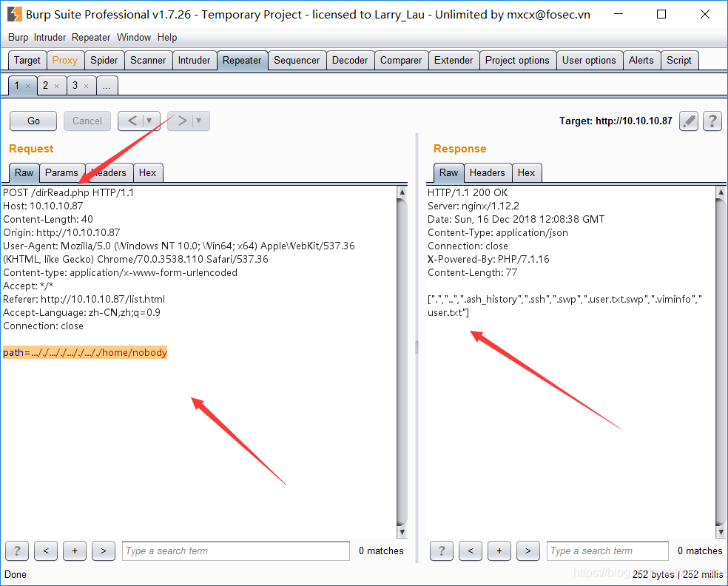
Task: Open the Project options tab
Action: pos(517,61)
